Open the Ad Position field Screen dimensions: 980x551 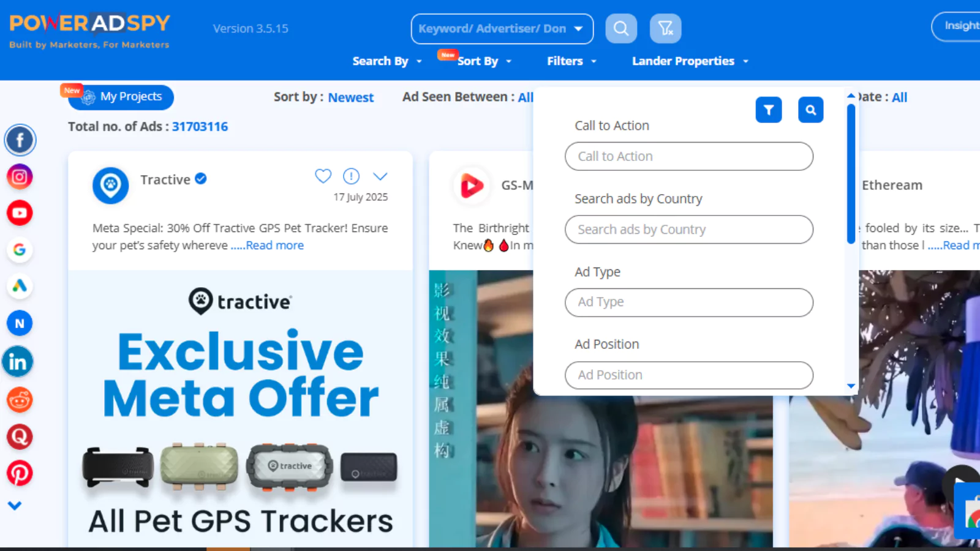pos(689,375)
